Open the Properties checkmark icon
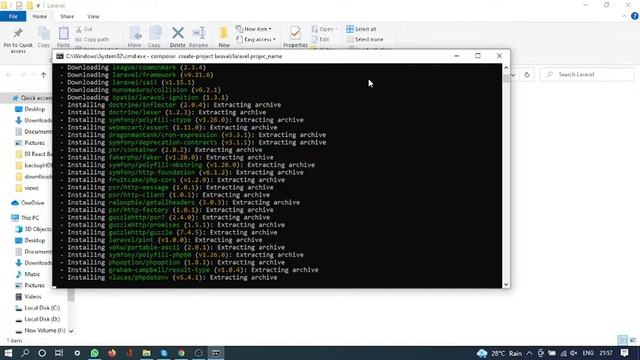The image size is (640, 360). 295,33
